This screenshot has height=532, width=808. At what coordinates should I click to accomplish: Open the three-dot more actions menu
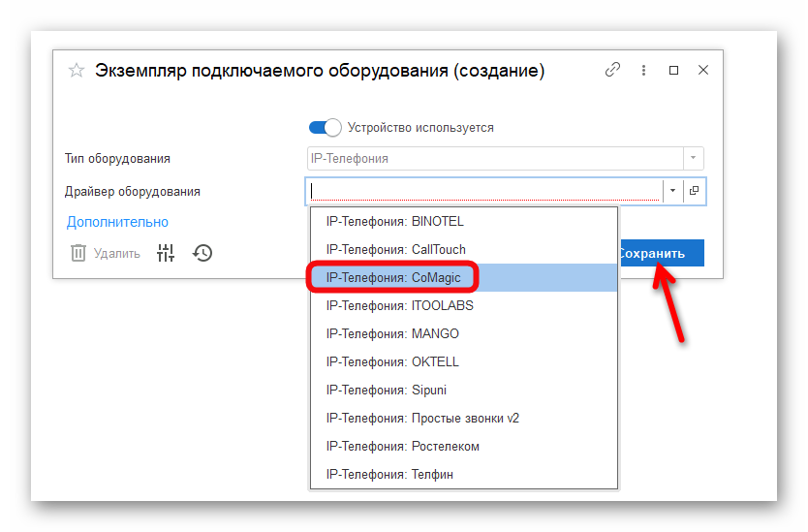643,70
